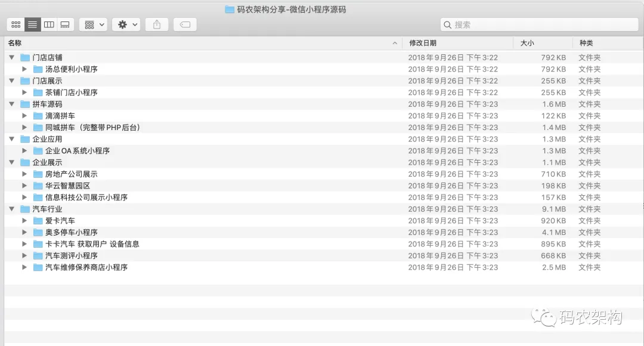
Task: Expand the 爱卡汽车 folder
Action: (x=24, y=221)
